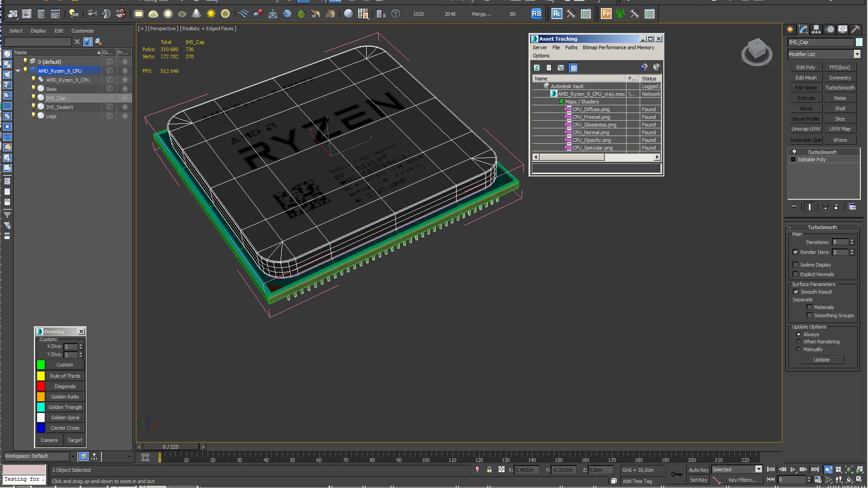This screenshot has height=488, width=868.
Task: Increase X Divs spinner in Overlay
Action: (x=81, y=345)
